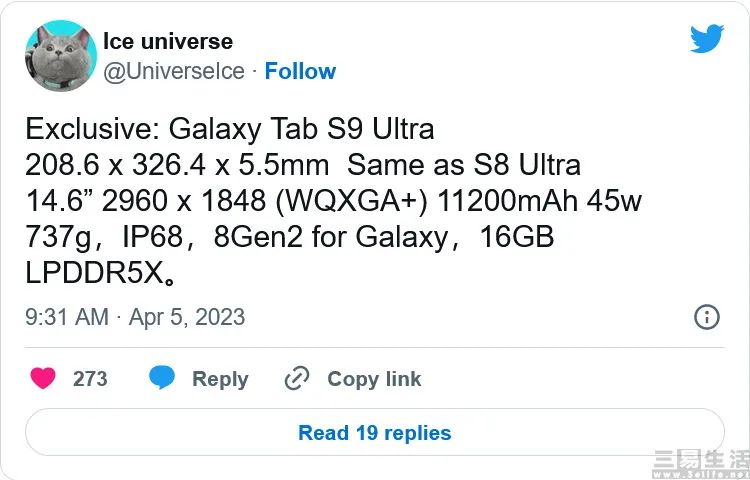Click the 273 likes count

tap(90, 379)
